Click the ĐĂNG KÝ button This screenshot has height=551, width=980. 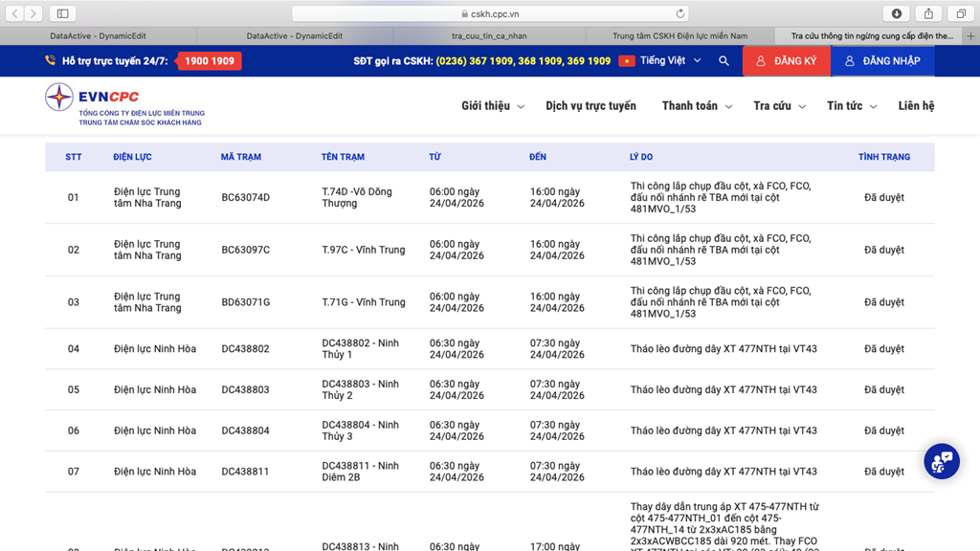[x=786, y=61]
